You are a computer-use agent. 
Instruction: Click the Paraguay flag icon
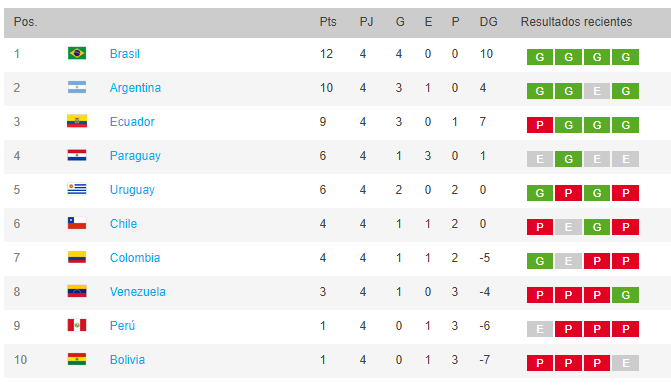77,155
